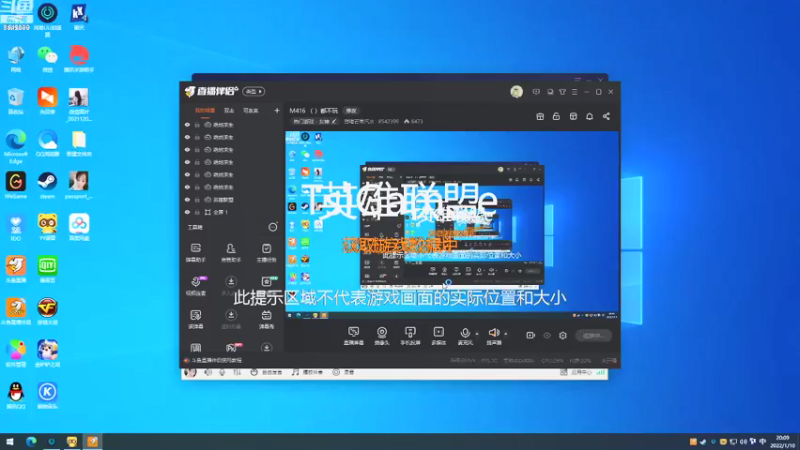Click the share icon under the title bar

point(606,116)
